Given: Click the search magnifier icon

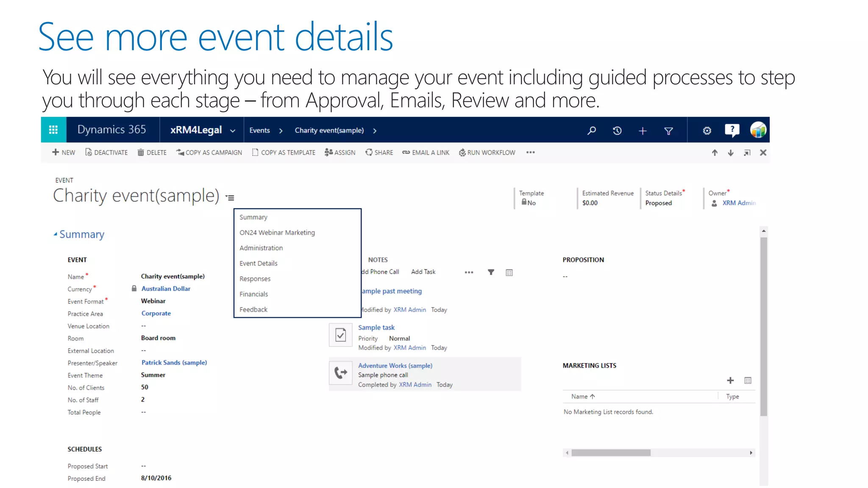Looking at the screenshot, I should 592,130.
